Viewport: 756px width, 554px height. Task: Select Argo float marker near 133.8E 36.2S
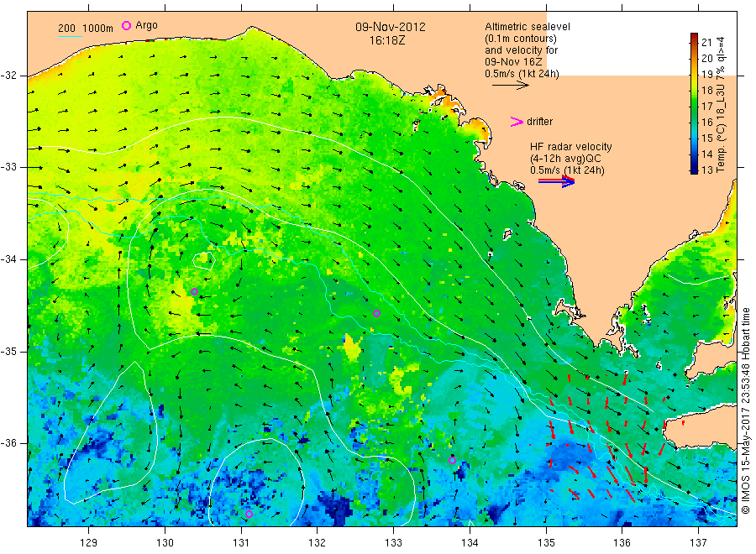point(452,461)
